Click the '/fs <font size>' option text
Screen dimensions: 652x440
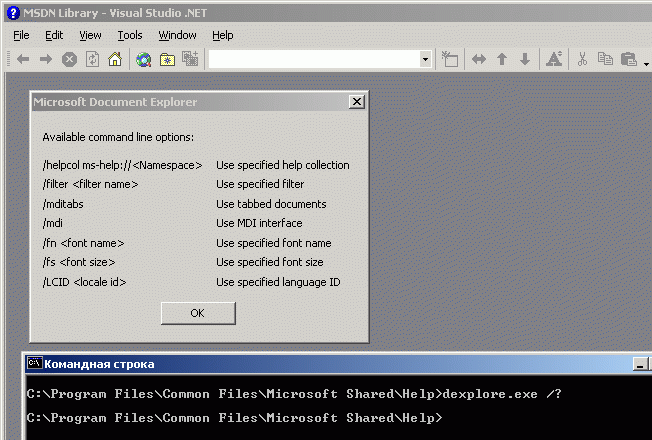click(x=79, y=262)
